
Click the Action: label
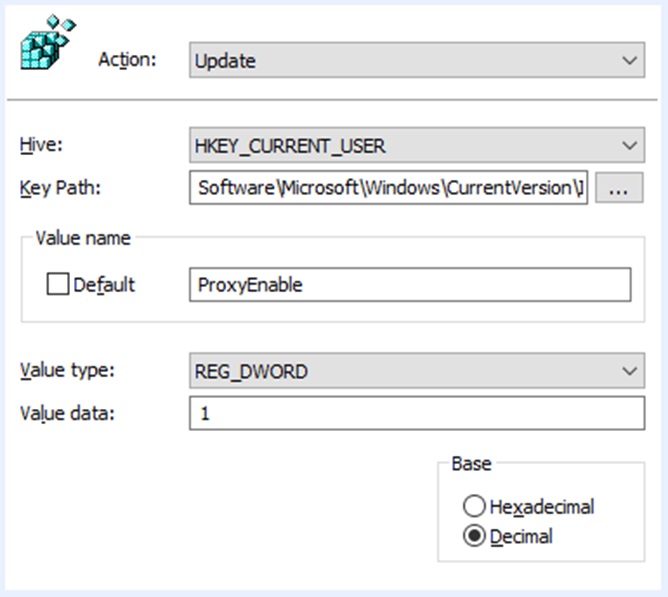[127, 60]
